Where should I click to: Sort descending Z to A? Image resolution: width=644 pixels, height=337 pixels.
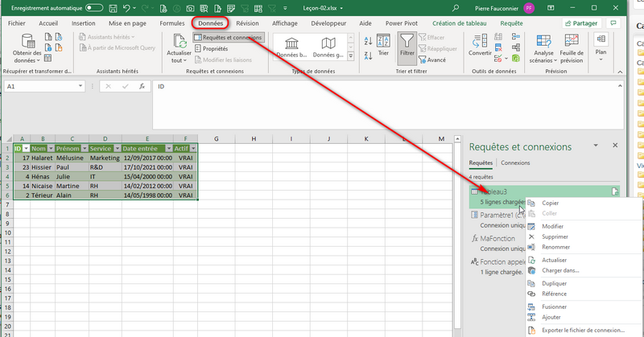(x=368, y=55)
